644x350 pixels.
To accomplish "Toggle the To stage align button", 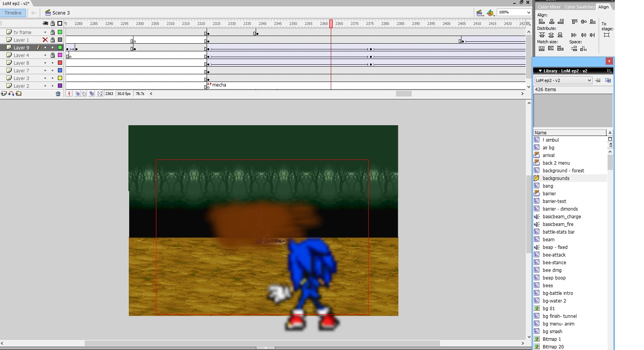I will click(606, 35).
